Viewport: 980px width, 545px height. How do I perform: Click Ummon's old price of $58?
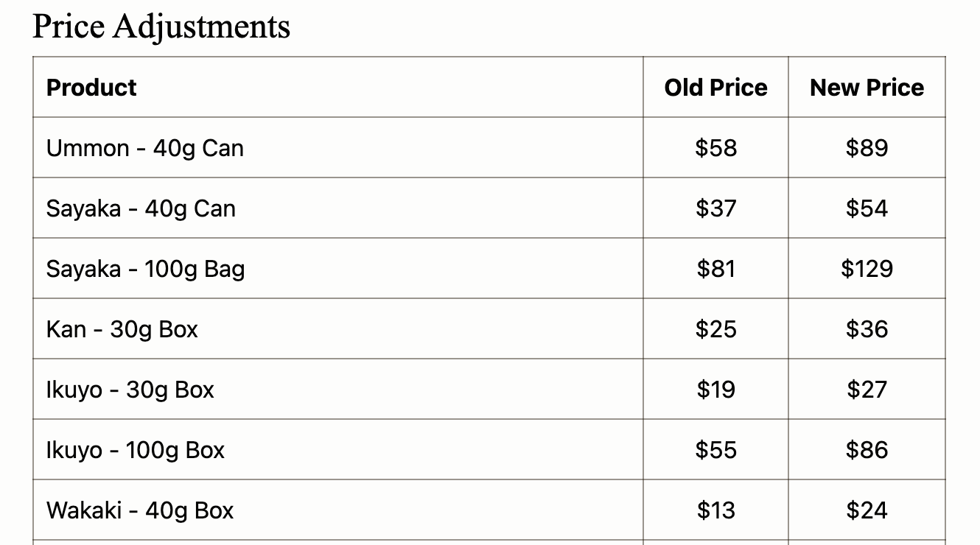715,148
